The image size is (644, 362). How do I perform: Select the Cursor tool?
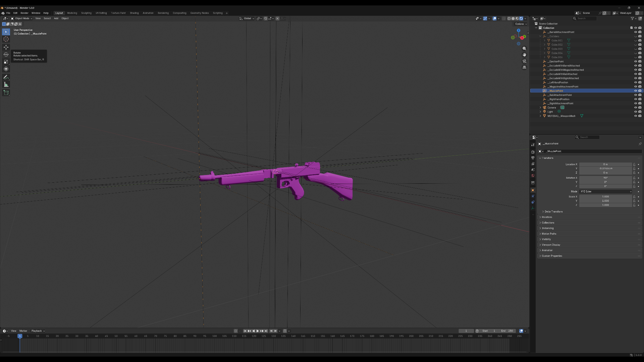tap(6, 39)
